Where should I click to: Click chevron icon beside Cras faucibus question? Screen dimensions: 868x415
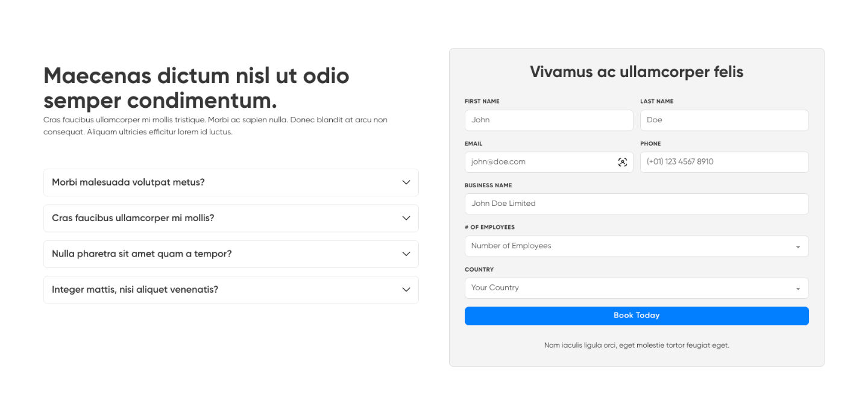pyautogui.click(x=406, y=218)
